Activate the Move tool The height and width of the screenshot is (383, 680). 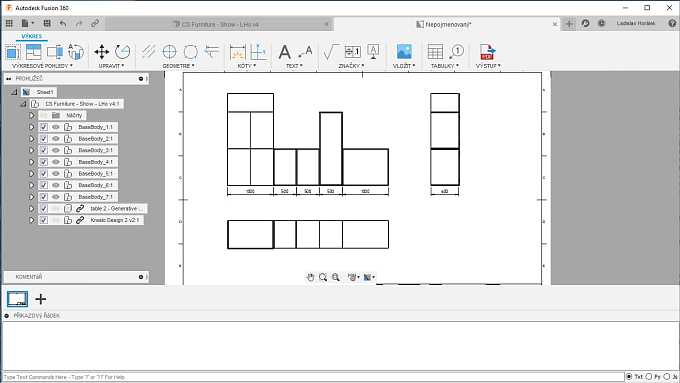[102, 52]
